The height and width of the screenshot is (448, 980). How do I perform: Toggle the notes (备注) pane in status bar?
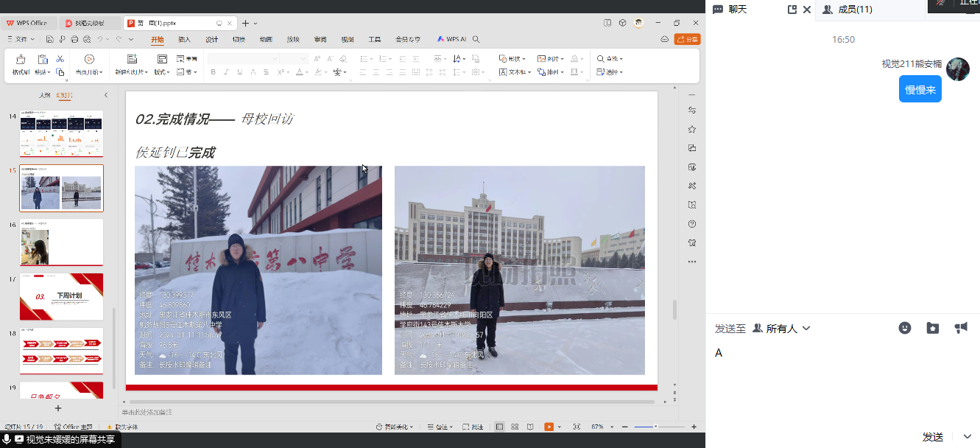pos(442,427)
